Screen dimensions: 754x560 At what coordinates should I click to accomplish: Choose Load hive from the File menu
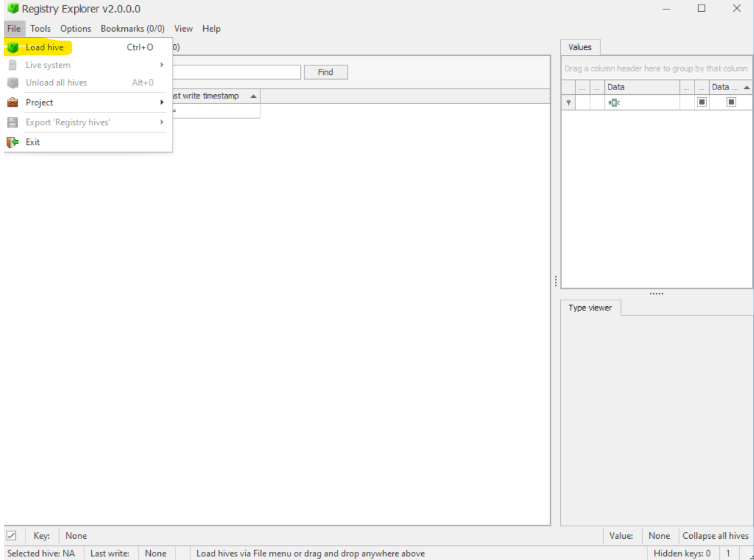click(88, 48)
